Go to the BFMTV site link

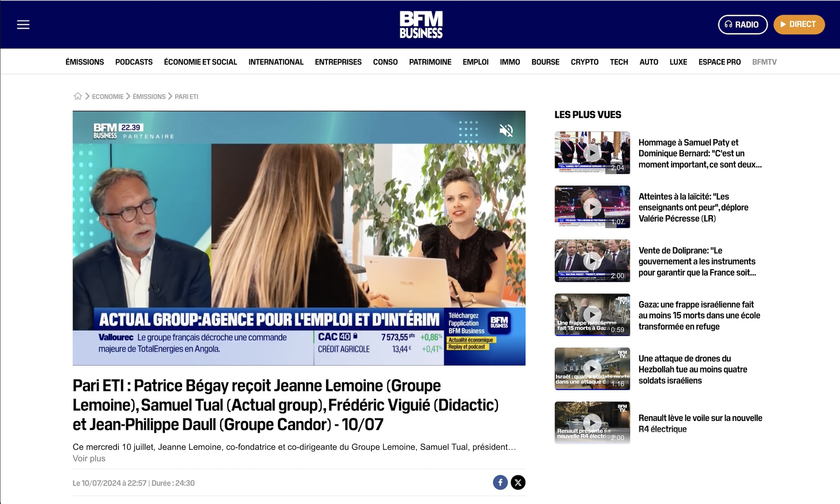coord(764,62)
